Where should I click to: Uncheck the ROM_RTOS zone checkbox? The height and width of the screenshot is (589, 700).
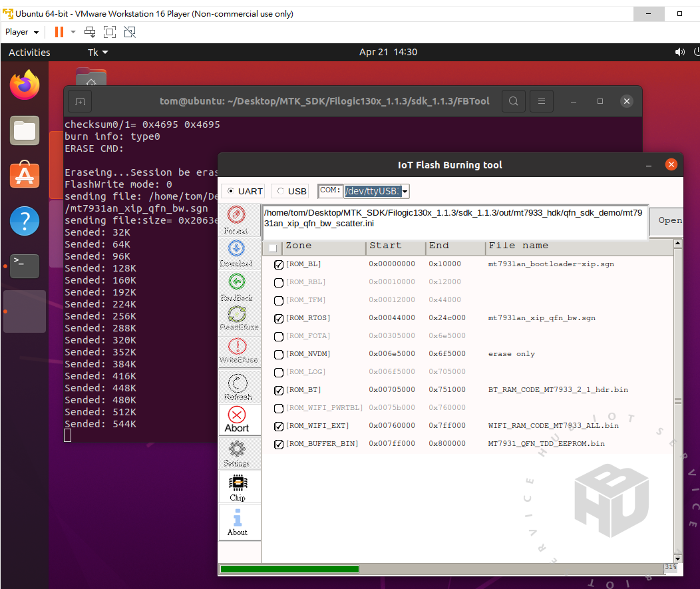279,318
